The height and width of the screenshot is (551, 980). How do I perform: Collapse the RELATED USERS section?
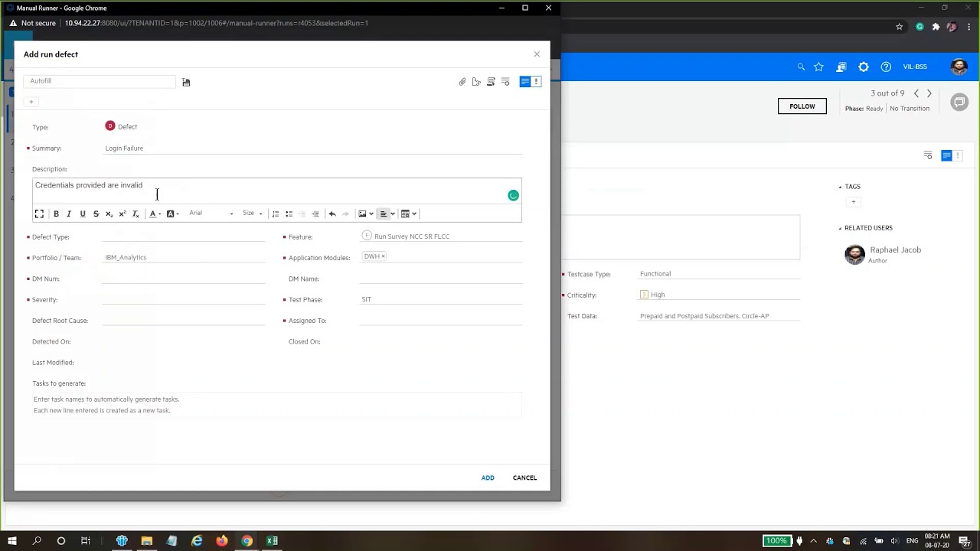click(840, 228)
